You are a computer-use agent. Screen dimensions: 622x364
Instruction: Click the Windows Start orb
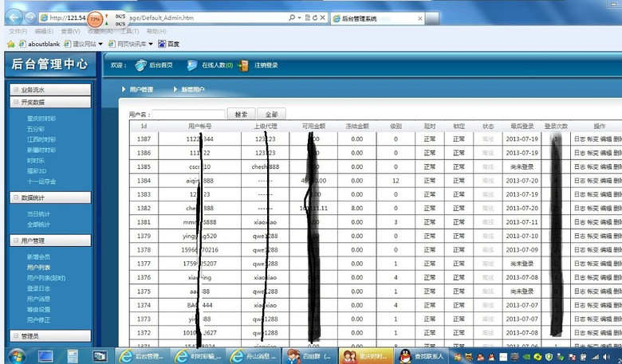(x=15, y=355)
